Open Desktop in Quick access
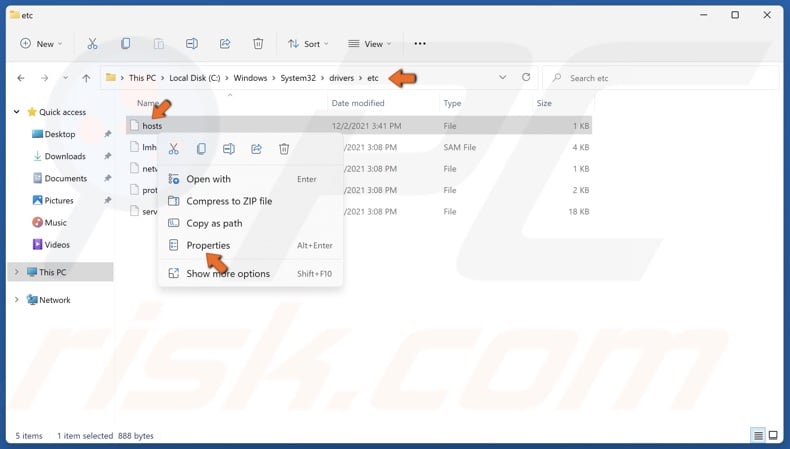Screen dimensions: 790x449 coord(59,134)
